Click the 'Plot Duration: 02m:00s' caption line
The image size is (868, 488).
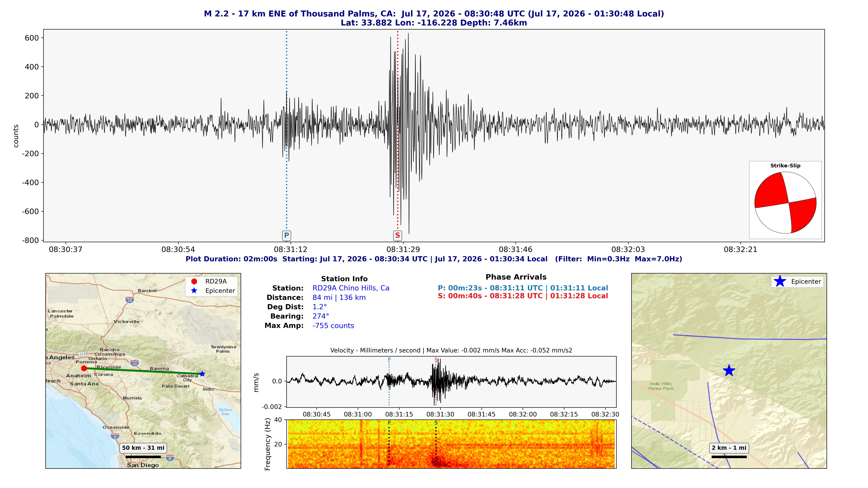[434, 259]
